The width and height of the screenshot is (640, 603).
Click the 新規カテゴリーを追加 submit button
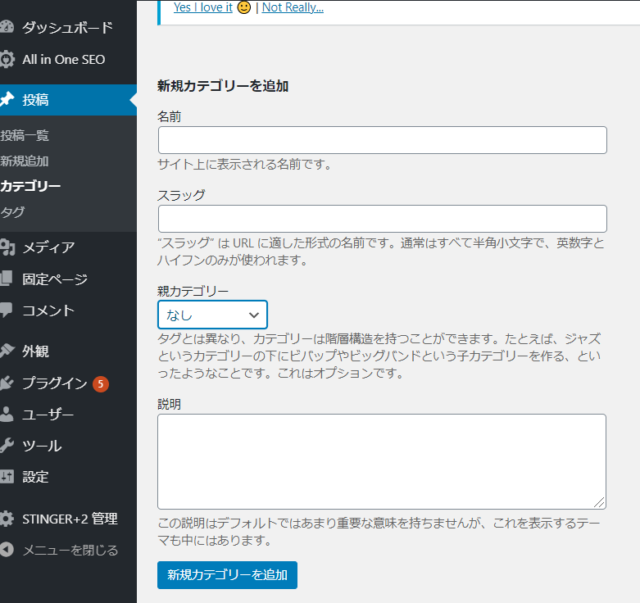coord(227,575)
